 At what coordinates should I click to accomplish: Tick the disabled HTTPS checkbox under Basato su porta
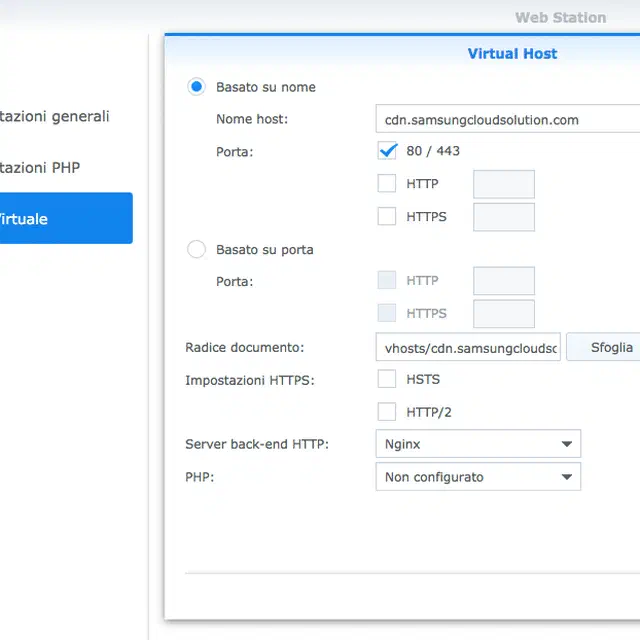pyautogui.click(x=387, y=313)
